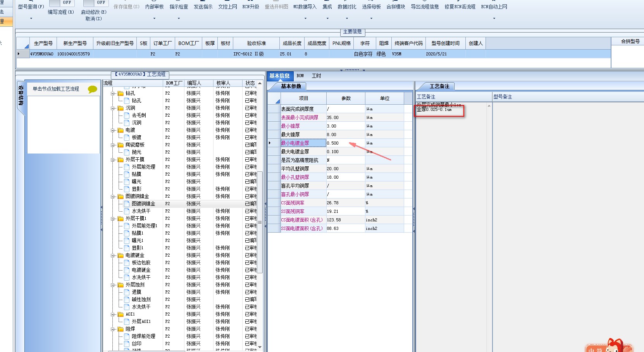Collapse the 外层干膜1 tree node
This screenshot has height=352, width=644.
click(113, 219)
